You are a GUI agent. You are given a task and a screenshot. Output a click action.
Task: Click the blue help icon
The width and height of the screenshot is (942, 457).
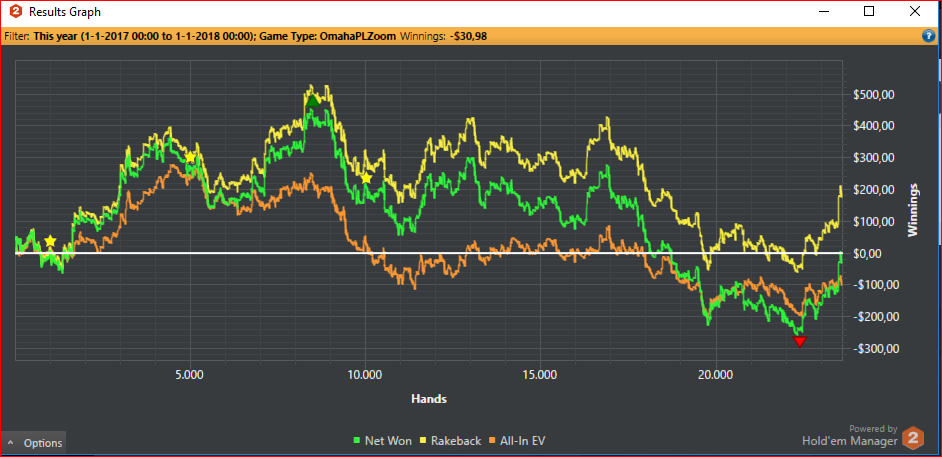(x=928, y=36)
